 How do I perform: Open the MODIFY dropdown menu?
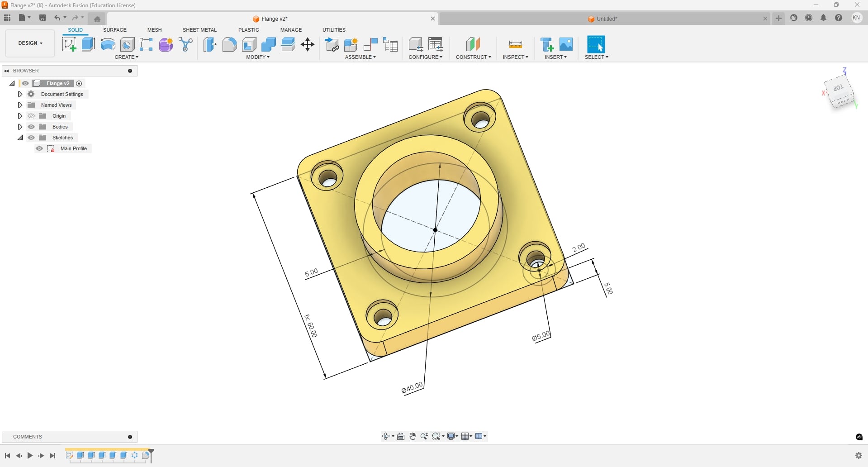(x=258, y=57)
